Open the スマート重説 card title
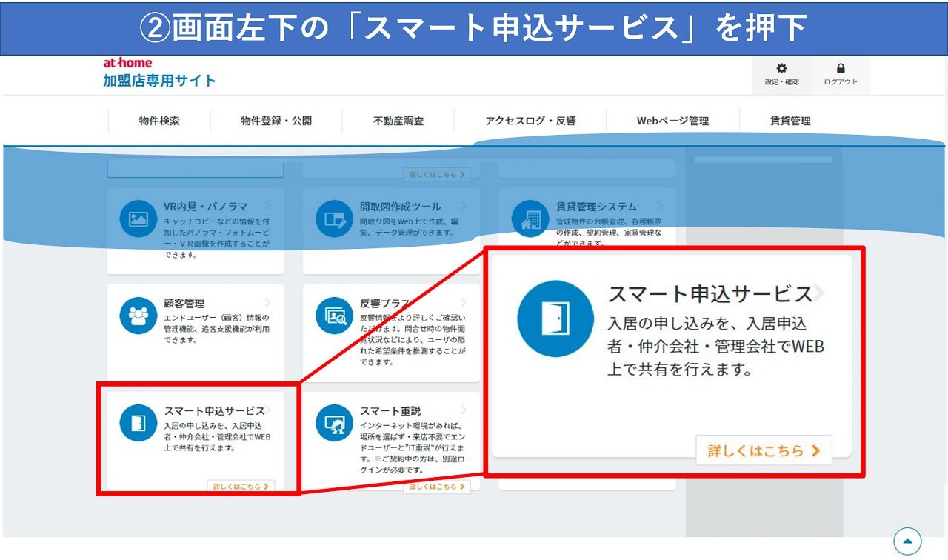Viewport: 948px width, 560px height. pyautogui.click(x=390, y=411)
